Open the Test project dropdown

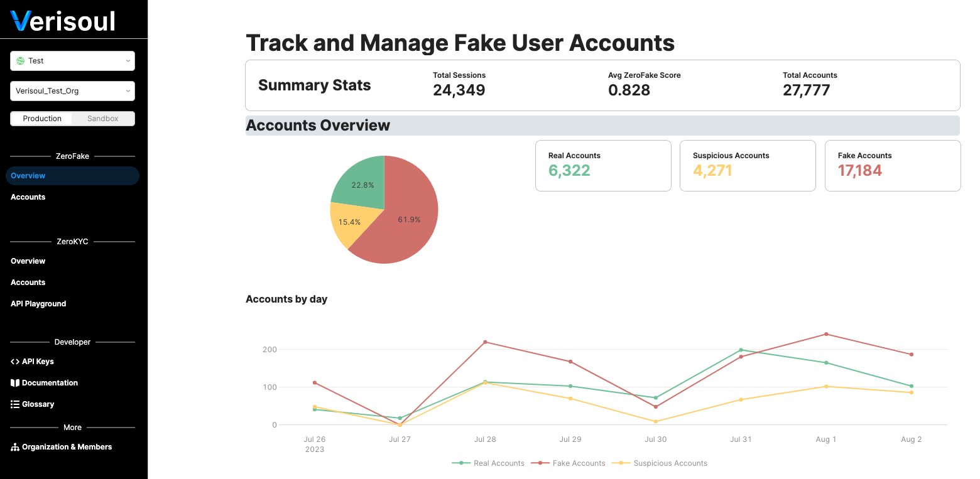tap(72, 61)
